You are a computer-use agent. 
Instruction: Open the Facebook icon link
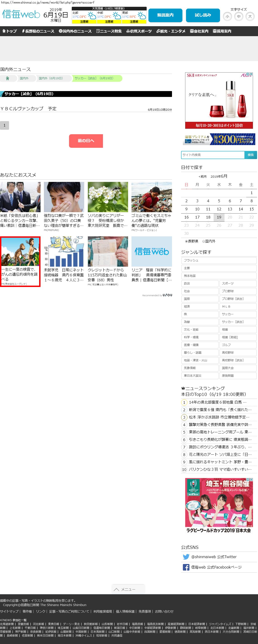click(186, 567)
